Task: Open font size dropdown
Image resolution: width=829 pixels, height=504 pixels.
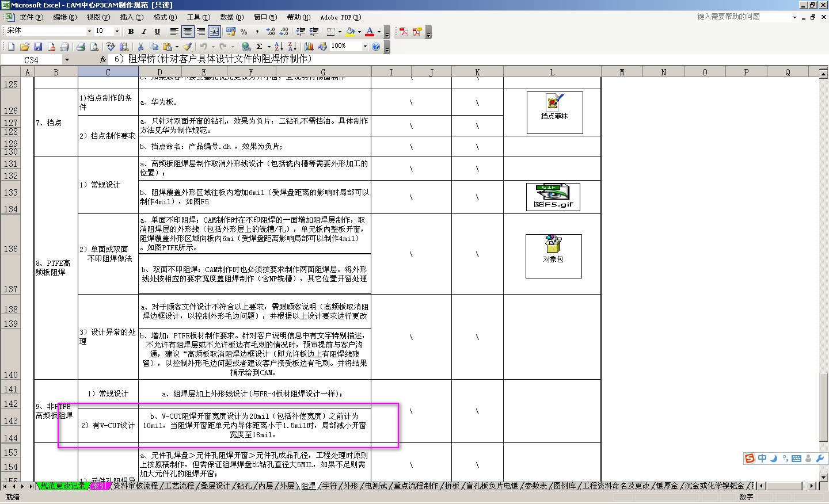Action: click(117, 31)
